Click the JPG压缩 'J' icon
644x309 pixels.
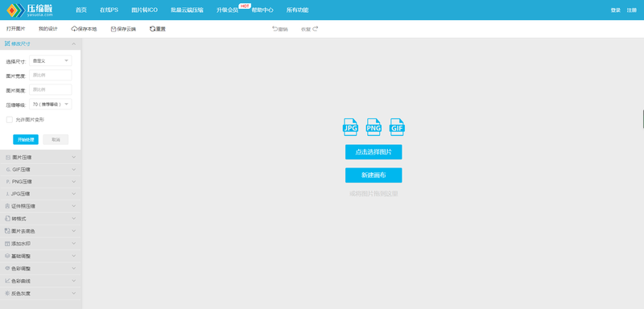pos(8,194)
